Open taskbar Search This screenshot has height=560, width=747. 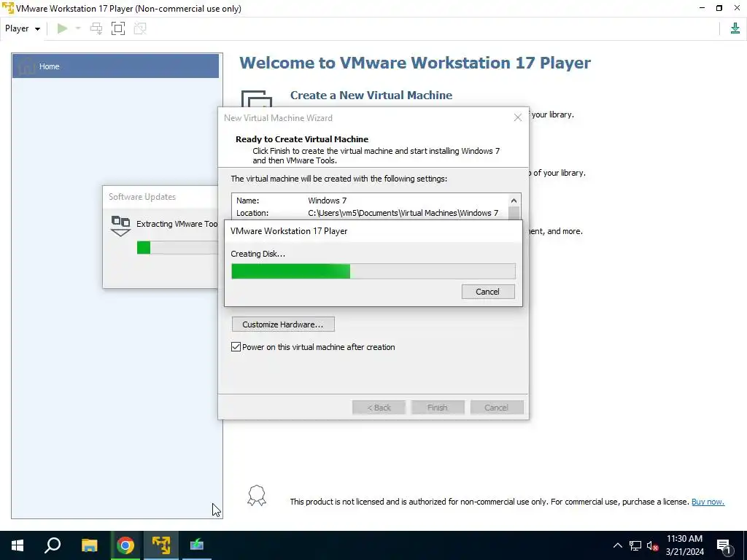tap(53, 545)
